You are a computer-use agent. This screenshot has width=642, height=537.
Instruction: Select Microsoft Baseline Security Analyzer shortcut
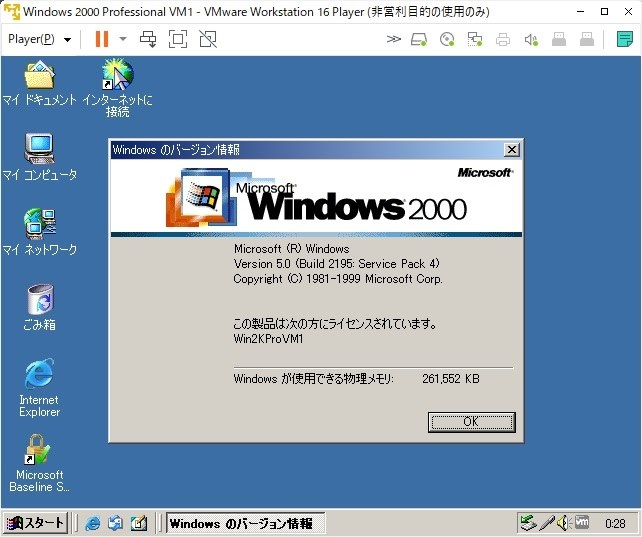pyautogui.click(x=39, y=463)
